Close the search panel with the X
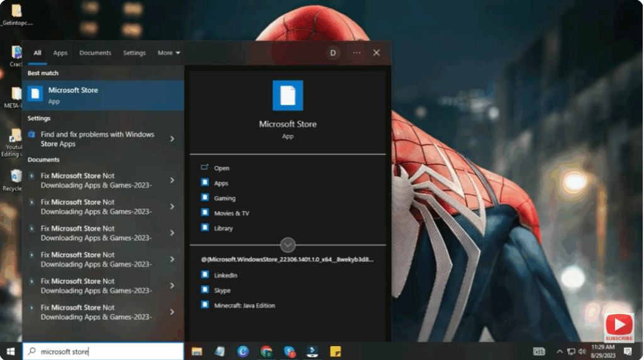644x360 pixels. coord(376,53)
